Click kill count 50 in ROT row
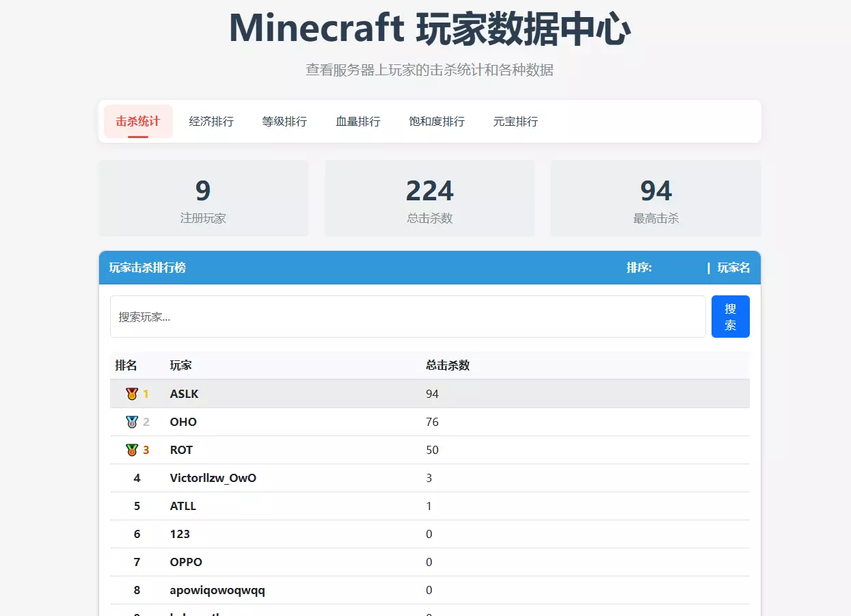Screen dimensions: 851x616 tap(432, 451)
